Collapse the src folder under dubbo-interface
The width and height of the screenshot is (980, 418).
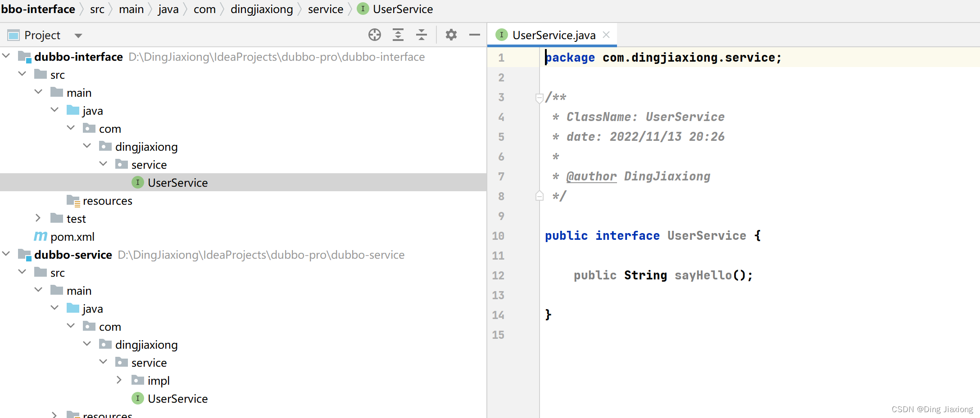pos(22,74)
